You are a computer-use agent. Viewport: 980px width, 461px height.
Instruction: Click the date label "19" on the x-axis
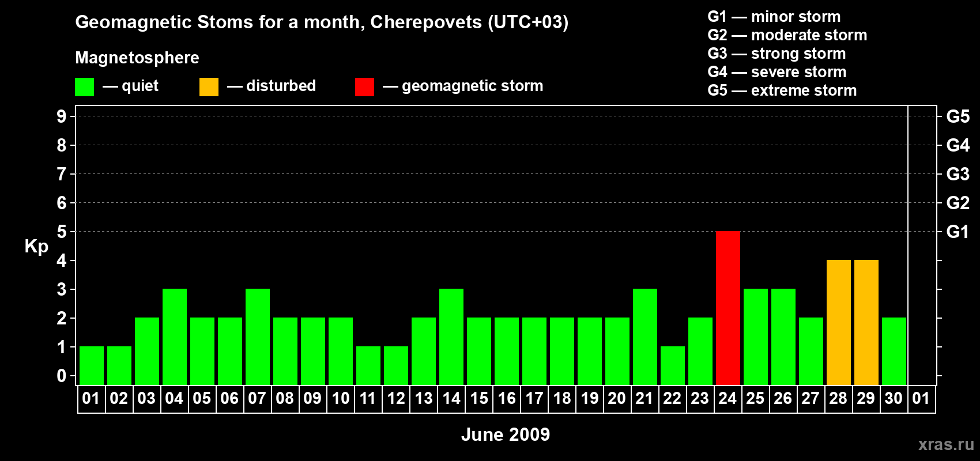590,398
